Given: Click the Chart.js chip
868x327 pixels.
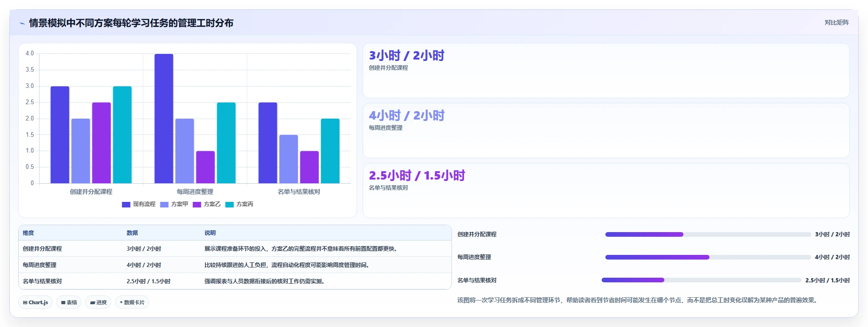Looking at the screenshot, I should pyautogui.click(x=35, y=302).
